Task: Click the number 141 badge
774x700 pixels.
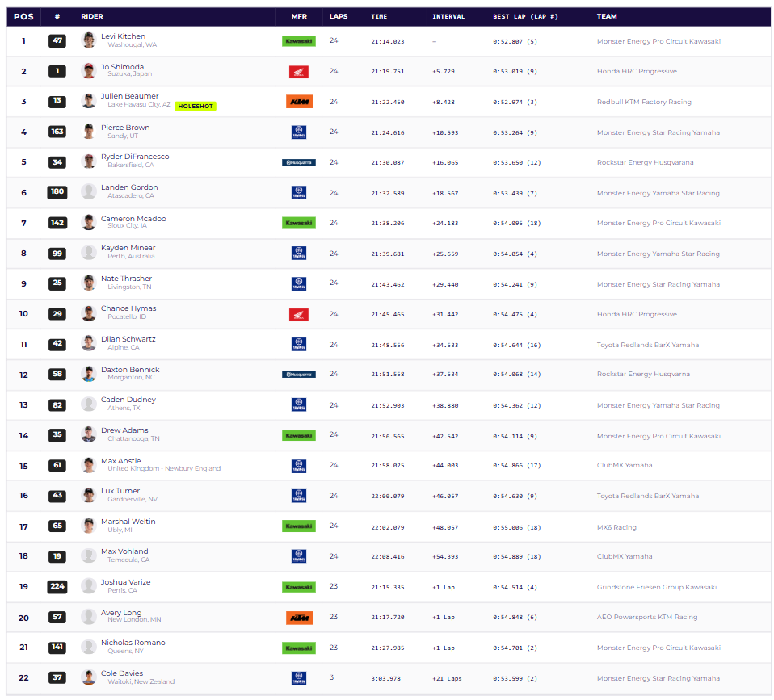Action: (57, 648)
